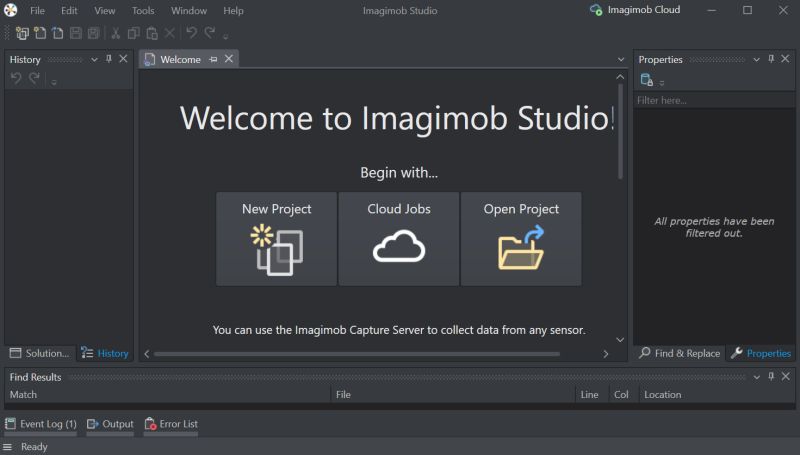
Task: Open the Event Log (1) tab
Action: pos(41,424)
